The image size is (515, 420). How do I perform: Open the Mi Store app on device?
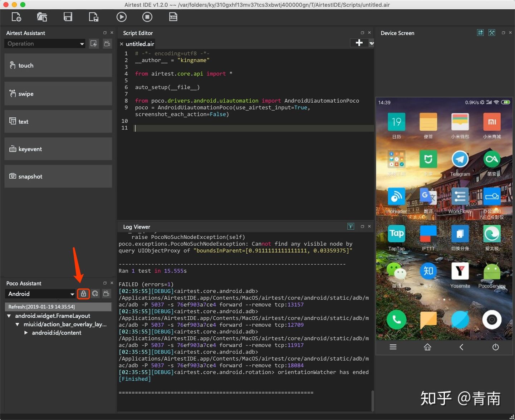pos(492,122)
